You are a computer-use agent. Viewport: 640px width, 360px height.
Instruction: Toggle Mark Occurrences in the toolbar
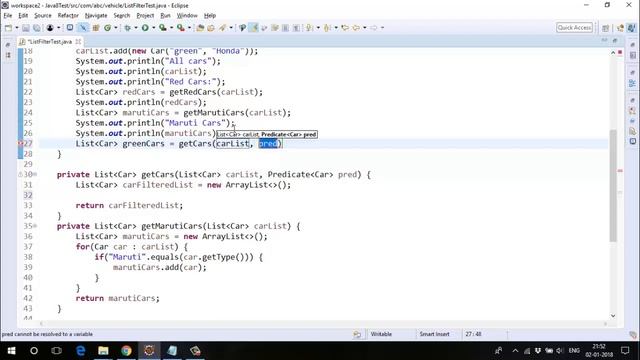coord(253,28)
